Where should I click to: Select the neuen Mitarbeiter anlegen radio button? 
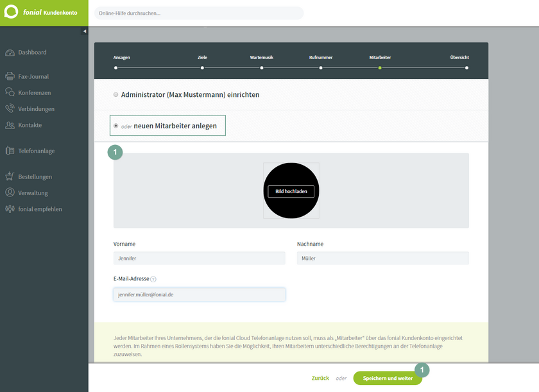[x=116, y=126]
